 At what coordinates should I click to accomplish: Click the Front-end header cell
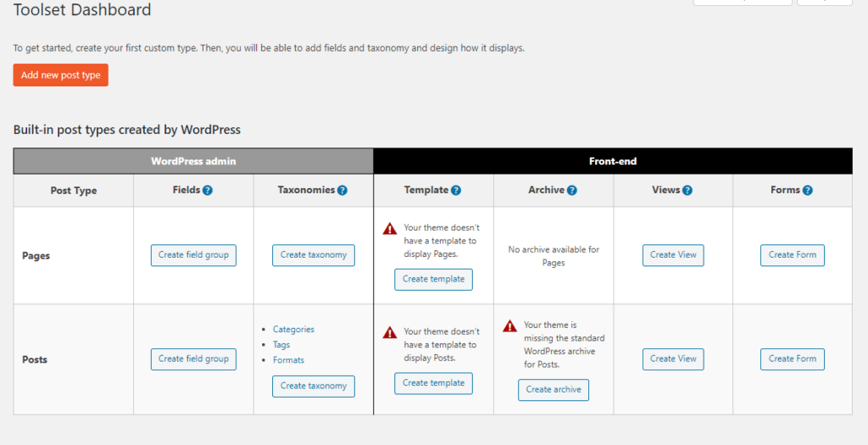click(613, 161)
